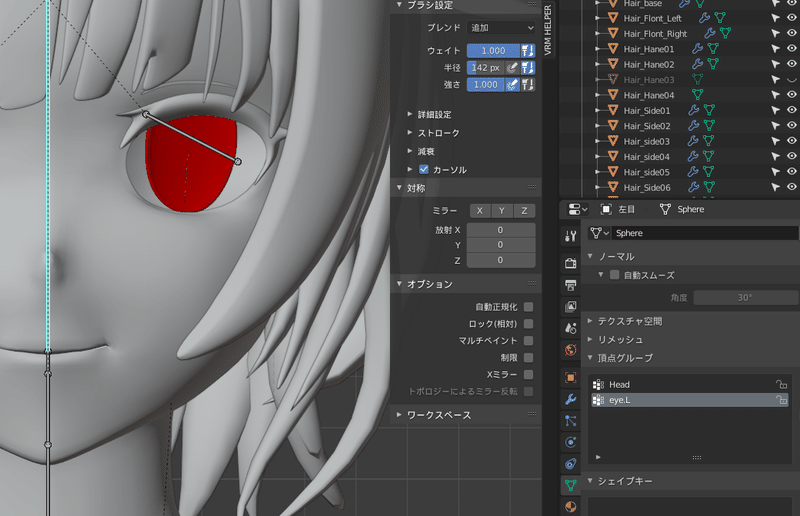Open the ブレンド mode dropdown
The width and height of the screenshot is (800, 516).
click(501, 28)
